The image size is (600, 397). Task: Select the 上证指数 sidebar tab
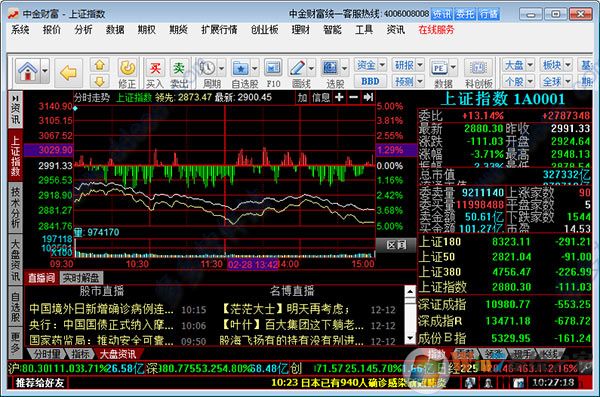(x=15, y=156)
